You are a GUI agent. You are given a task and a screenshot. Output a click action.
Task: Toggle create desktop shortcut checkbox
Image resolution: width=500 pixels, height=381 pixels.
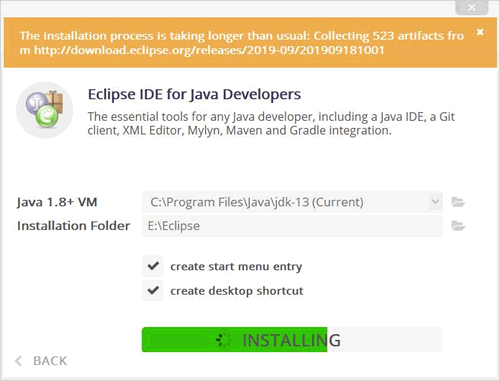(x=153, y=290)
